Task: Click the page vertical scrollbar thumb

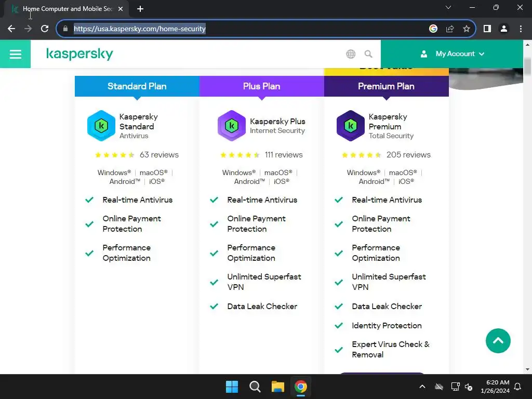Action: pos(528,68)
